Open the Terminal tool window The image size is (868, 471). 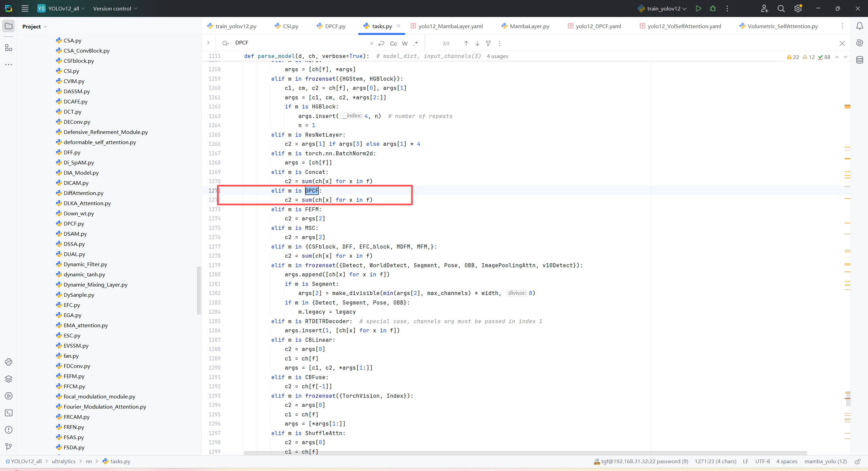click(8, 413)
